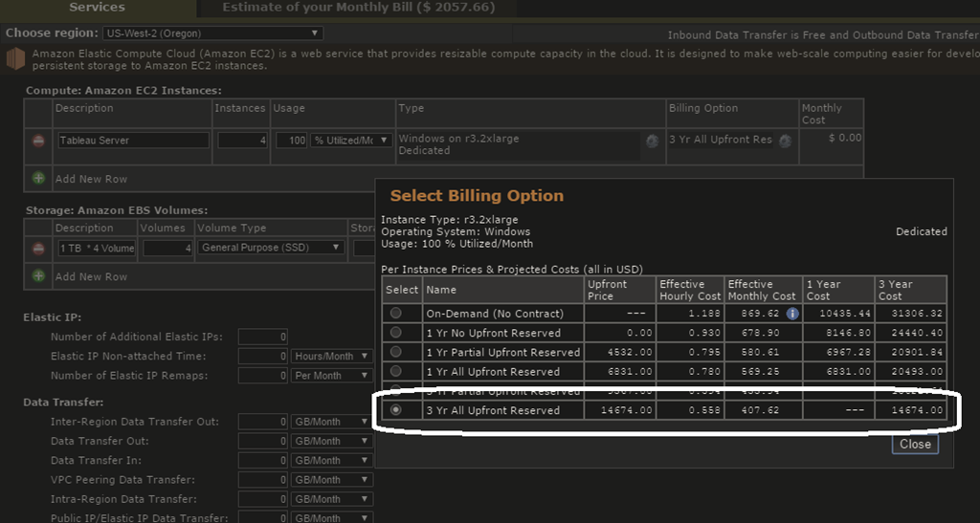The height and width of the screenshot is (523, 980).
Task: Click Windows on r3.2xlarge Dedicated type text
Action: pos(458,144)
